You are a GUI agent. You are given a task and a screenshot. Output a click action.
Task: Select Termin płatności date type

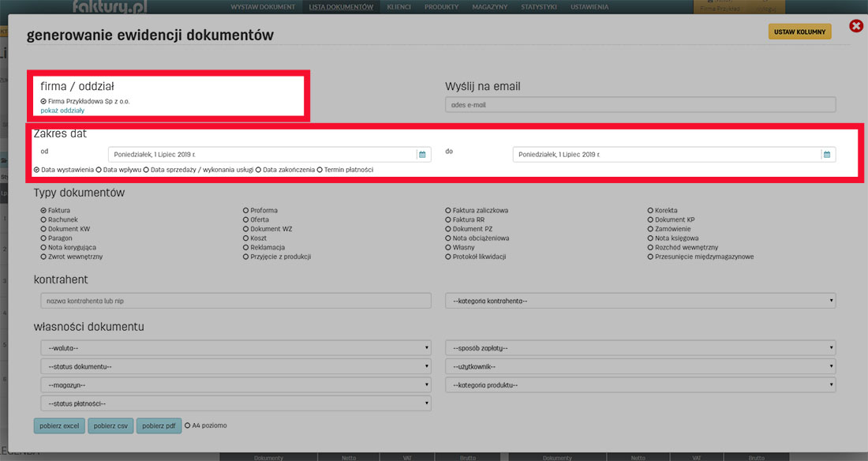(x=320, y=170)
